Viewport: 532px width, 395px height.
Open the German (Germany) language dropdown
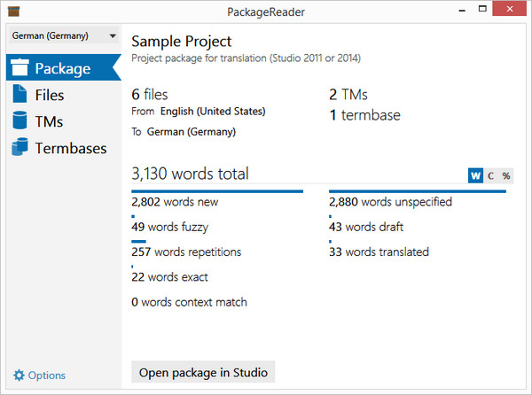click(63, 35)
